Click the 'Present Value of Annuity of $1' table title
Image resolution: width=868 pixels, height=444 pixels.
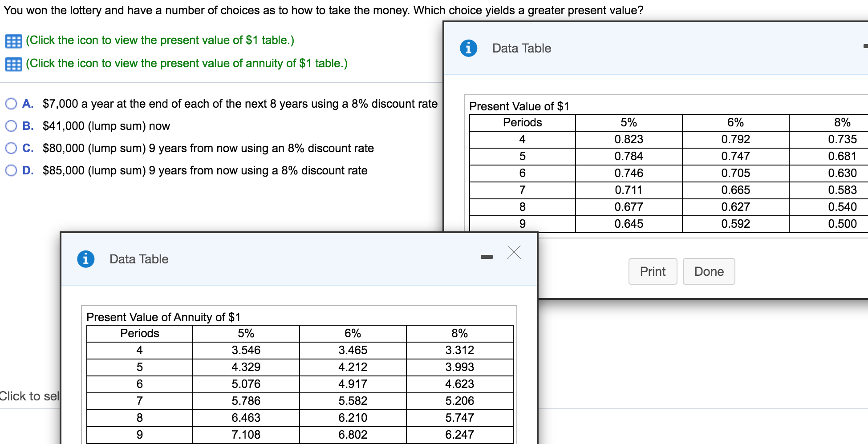click(163, 317)
